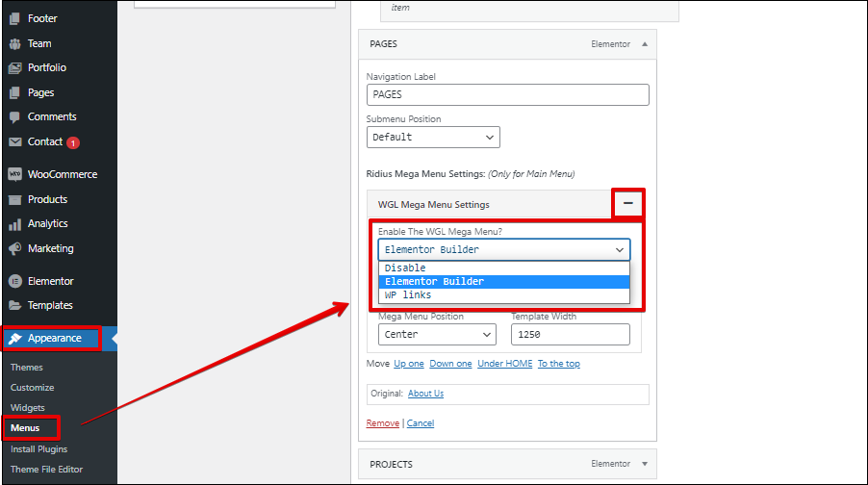Click the Cancel link
Viewport: 868px width, 485px height.
coord(421,423)
